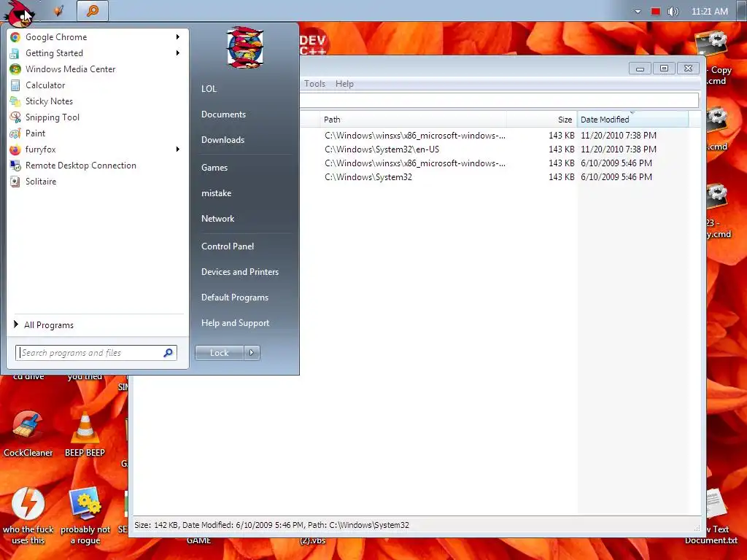747x560 pixels.
Task: Select row with path C:\Windows\System32
Action: 500,177
